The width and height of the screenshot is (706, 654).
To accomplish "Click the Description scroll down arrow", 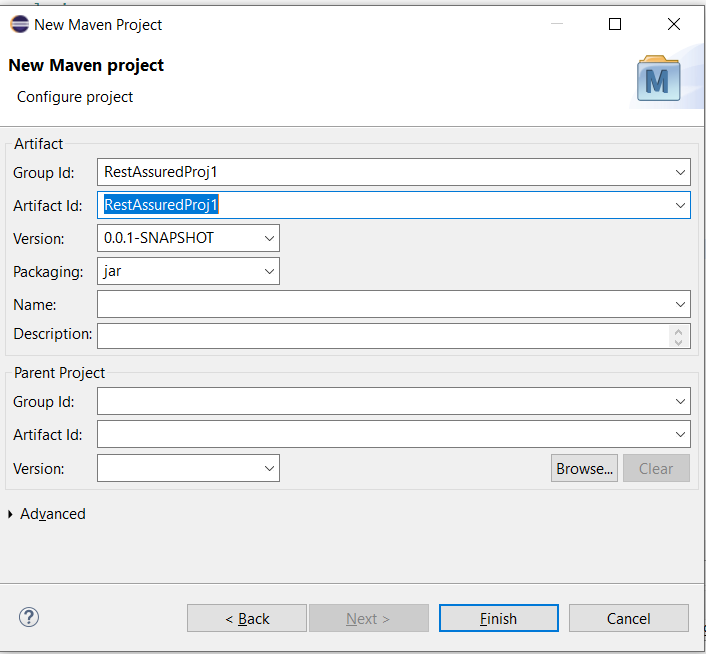I will pos(679,342).
